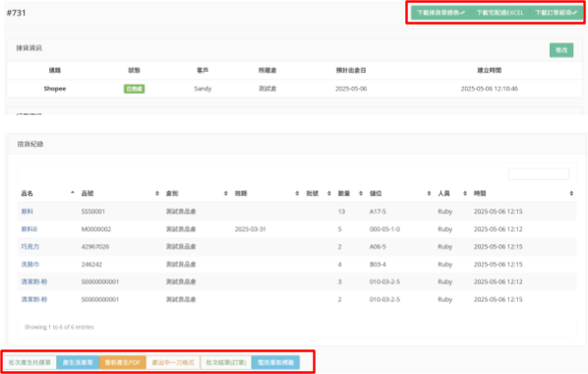The image size is (588, 374).
Task: Select 'Showing 1 to 6 of 6 entries' text
Action: coord(59,327)
